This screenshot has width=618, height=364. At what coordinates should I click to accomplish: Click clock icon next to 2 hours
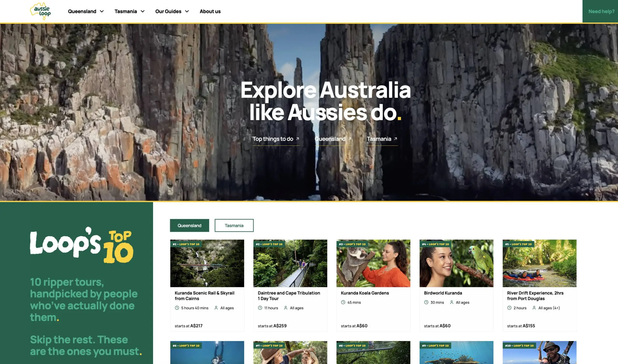pyautogui.click(x=509, y=308)
